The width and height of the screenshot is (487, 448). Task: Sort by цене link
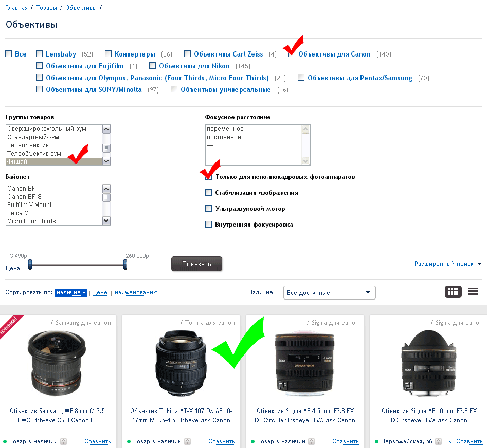[x=100, y=292]
